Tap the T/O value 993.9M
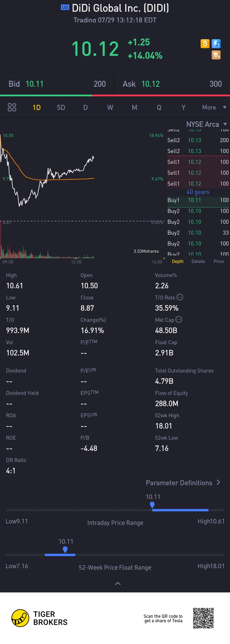This screenshot has width=230, height=644. pos(17,331)
